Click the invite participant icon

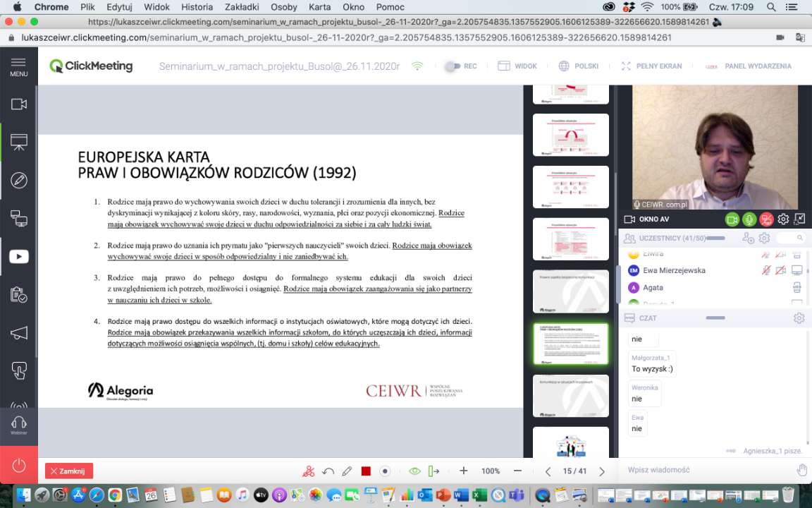click(748, 238)
